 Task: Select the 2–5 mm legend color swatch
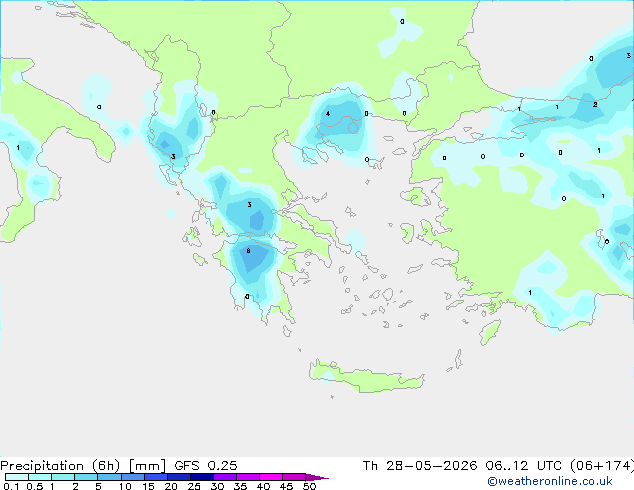tap(86, 477)
